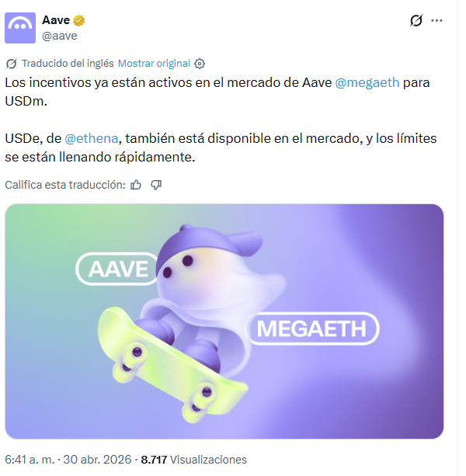466x476 pixels.
Task: Click 'Traducido del inglés' text
Action: (68, 64)
